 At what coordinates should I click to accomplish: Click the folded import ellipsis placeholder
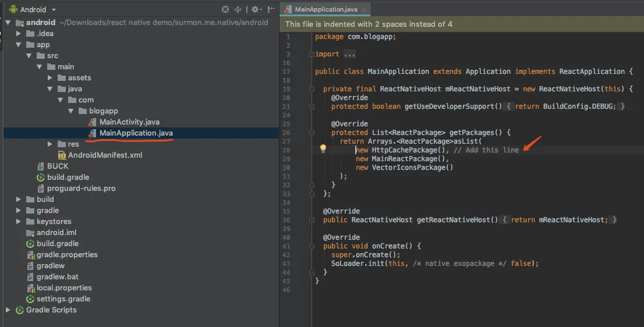[349, 54]
